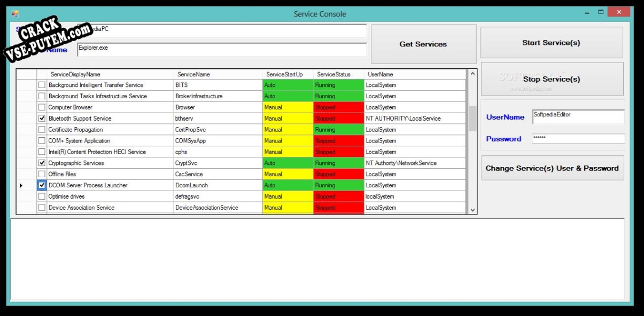This screenshot has width=644, height=316.
Task: Click the scroll down arrow of services list
Action: 472,210
